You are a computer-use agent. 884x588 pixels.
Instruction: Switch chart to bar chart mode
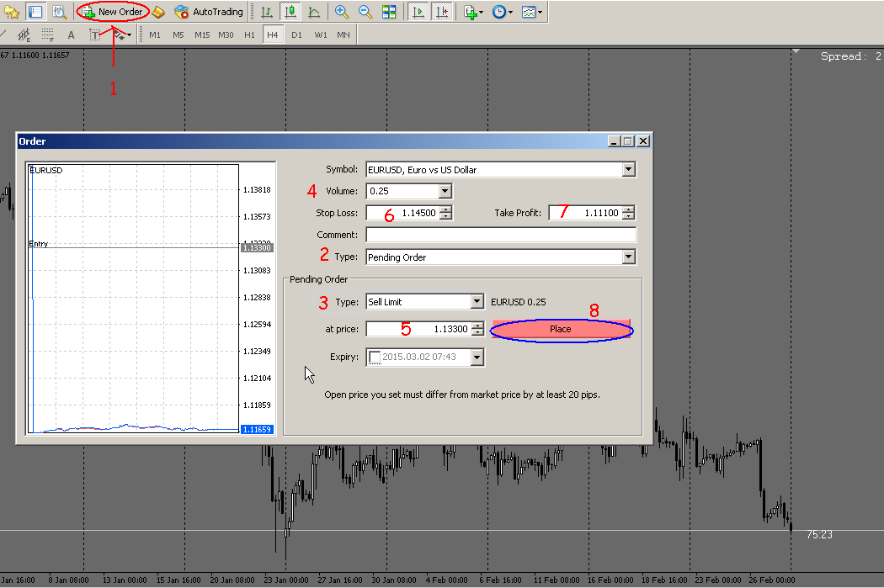[x=267, y=12]
